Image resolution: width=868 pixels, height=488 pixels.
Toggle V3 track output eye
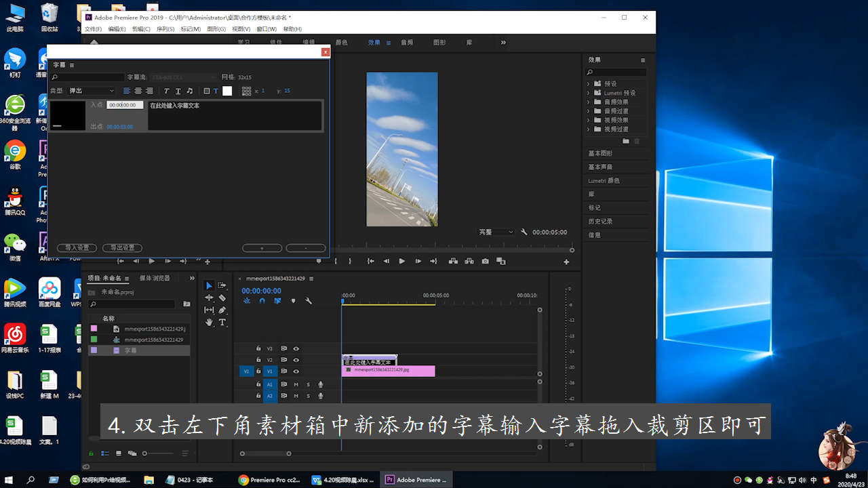point(296,348)
